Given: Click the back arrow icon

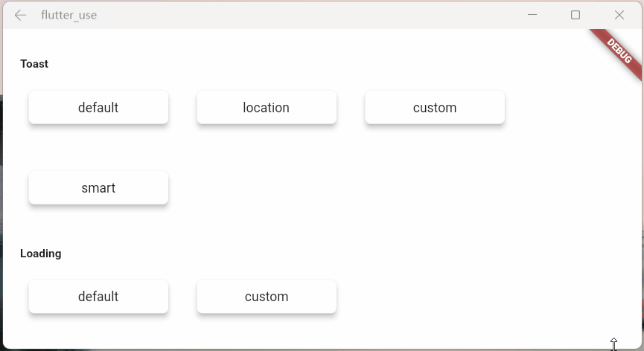Looking at the screenshot, I should coord(20,15).
